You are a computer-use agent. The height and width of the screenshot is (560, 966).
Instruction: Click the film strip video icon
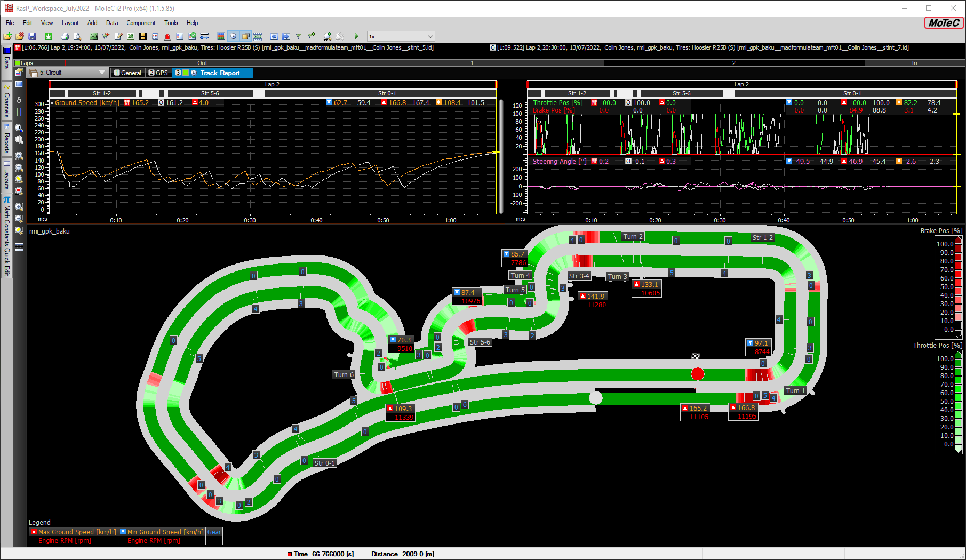pos(143,36)
